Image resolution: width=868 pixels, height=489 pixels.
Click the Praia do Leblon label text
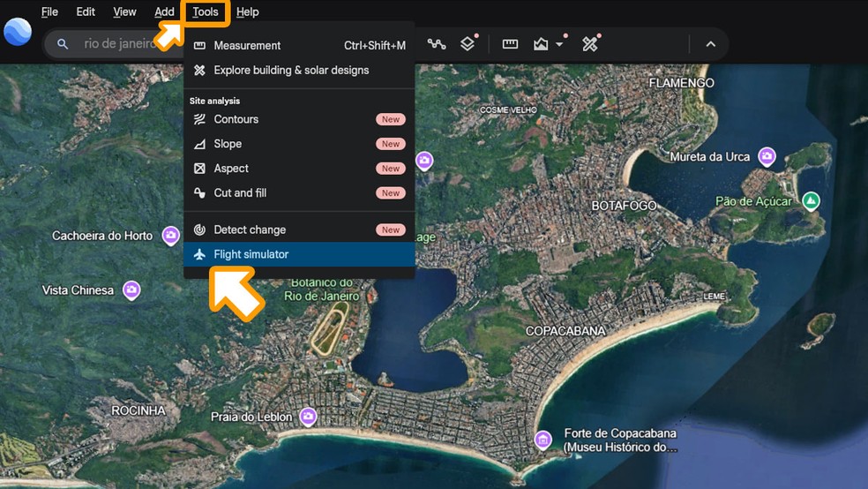[251, 417]
